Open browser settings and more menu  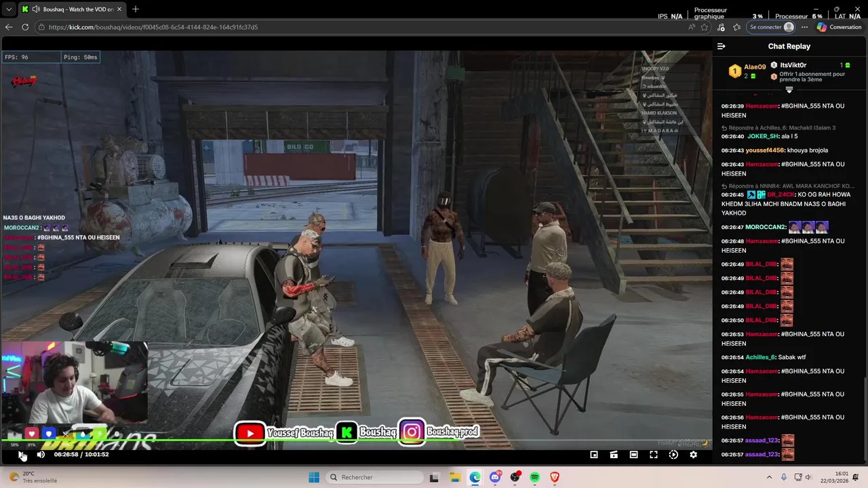point(805,27)
